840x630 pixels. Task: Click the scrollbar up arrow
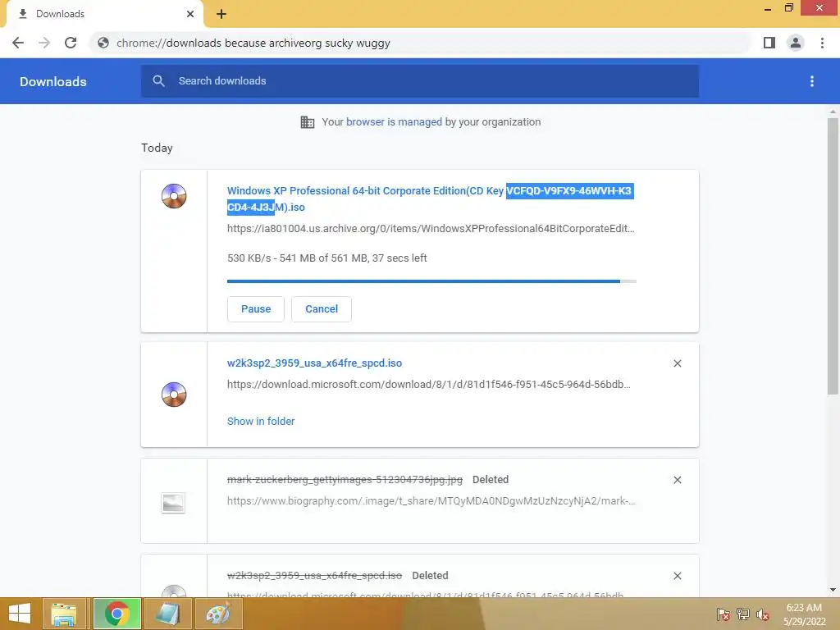833,112
